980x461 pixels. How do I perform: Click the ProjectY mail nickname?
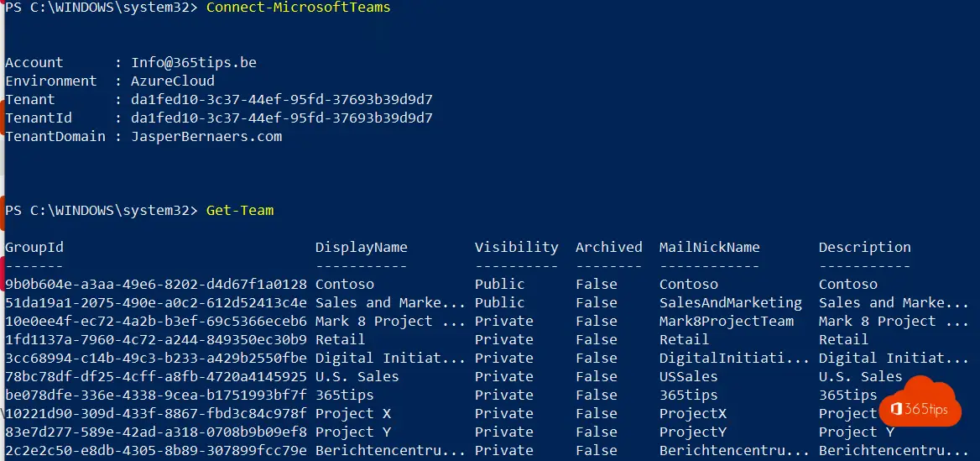point(692,432)
